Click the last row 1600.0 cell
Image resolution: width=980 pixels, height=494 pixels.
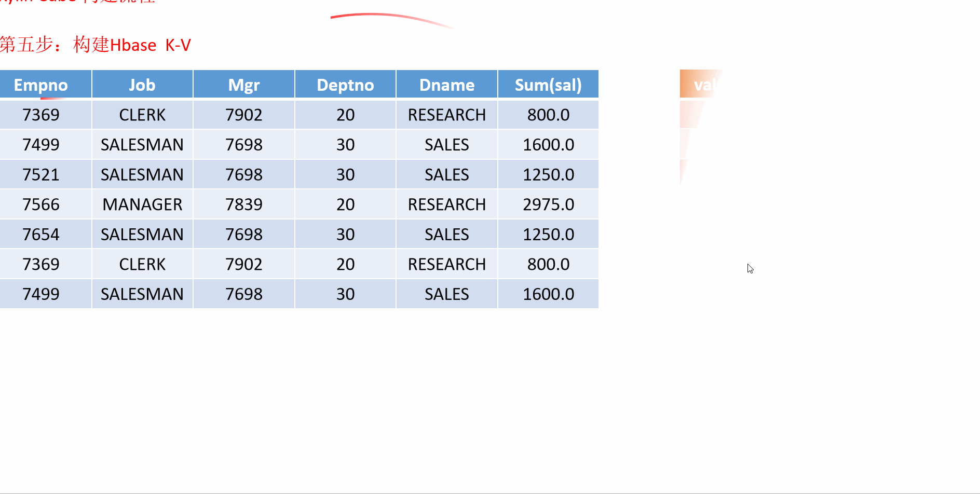click(548, 294)
